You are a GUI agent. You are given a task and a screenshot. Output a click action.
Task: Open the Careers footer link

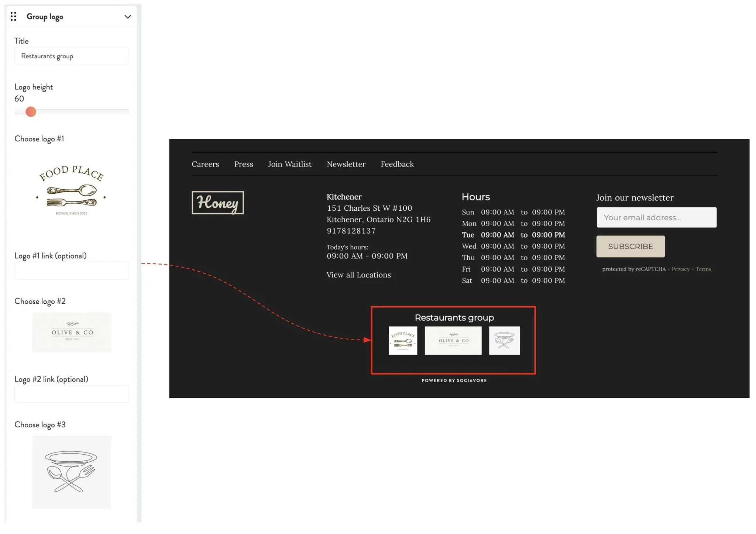[205, 164]
